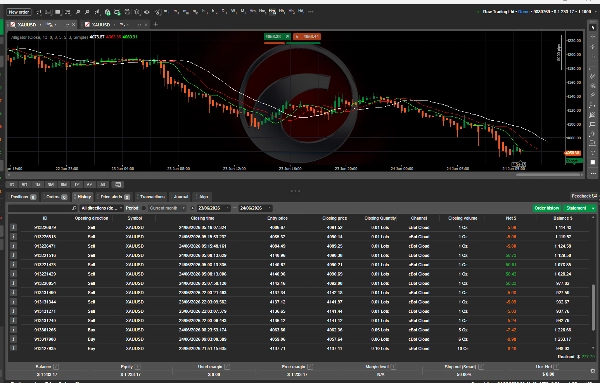The image size is (600, 383).
Task: Click the green Buy quick-trade button on chart
Action: click(x=277, y=36)
